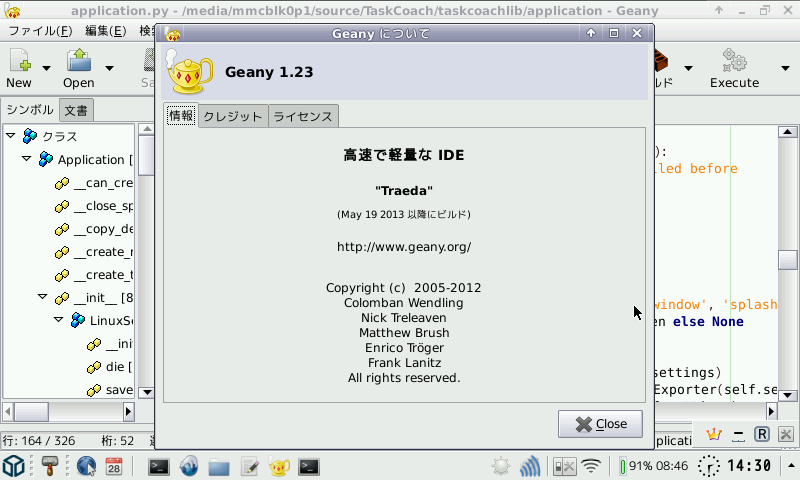Switch to the 文書 sidebar tab
Image resolution: width=800 pixels, height=480 pixels.
click(x=76, y=110)
